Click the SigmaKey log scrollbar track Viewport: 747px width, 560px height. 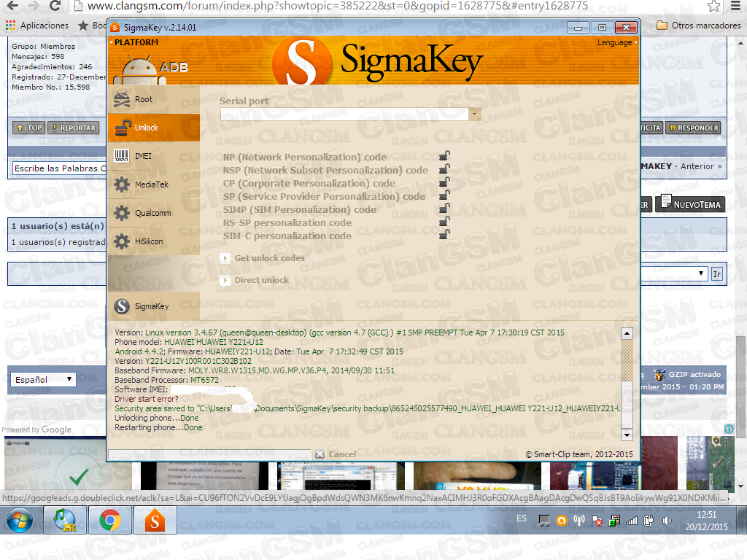pyautogui.click(x=627, y=384)
